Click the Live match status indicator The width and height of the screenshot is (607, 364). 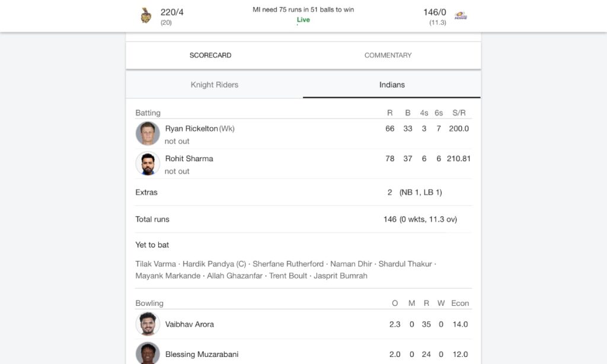tap(303, 19)
